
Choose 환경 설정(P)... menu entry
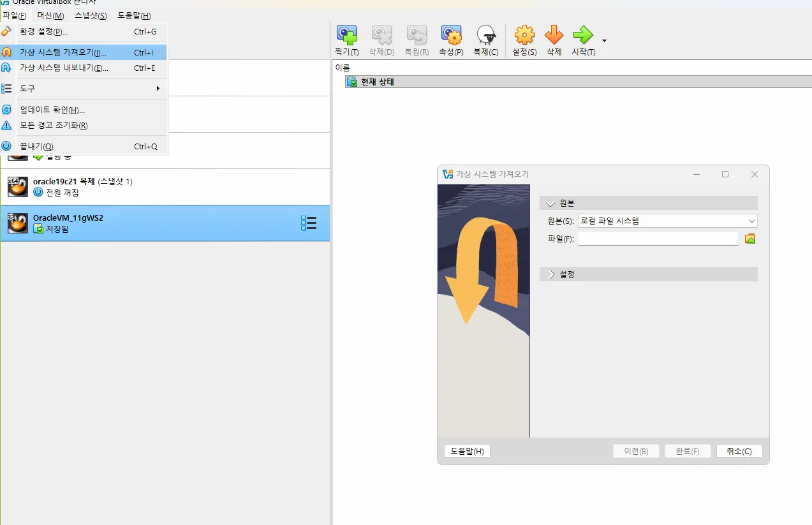tap(84, 31)
